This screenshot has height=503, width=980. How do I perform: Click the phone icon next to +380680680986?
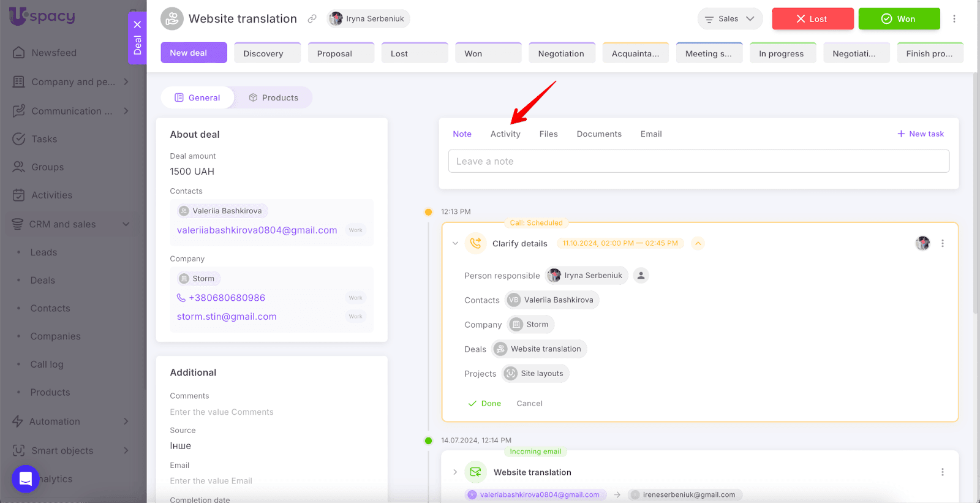click(x=181, y=298)
